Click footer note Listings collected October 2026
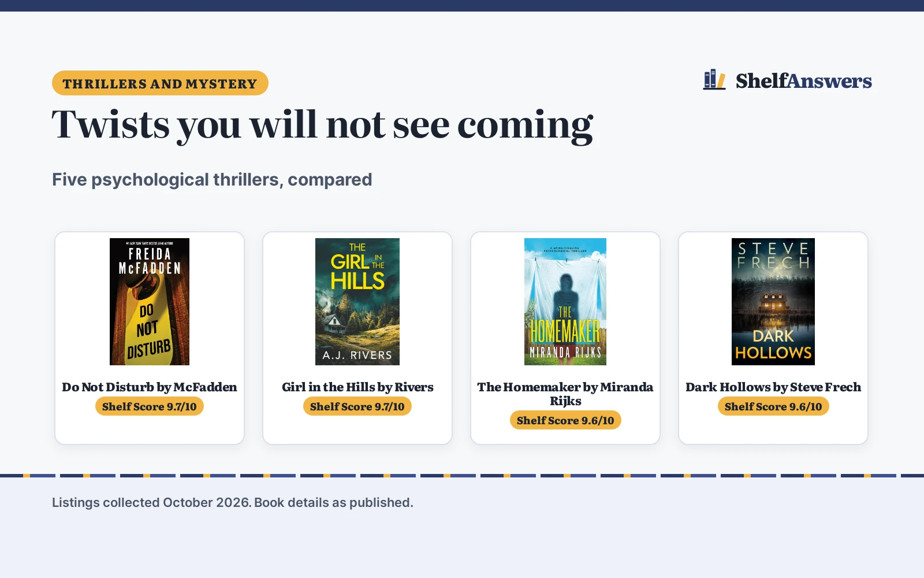The image size is (924, 578). point(152,502)
